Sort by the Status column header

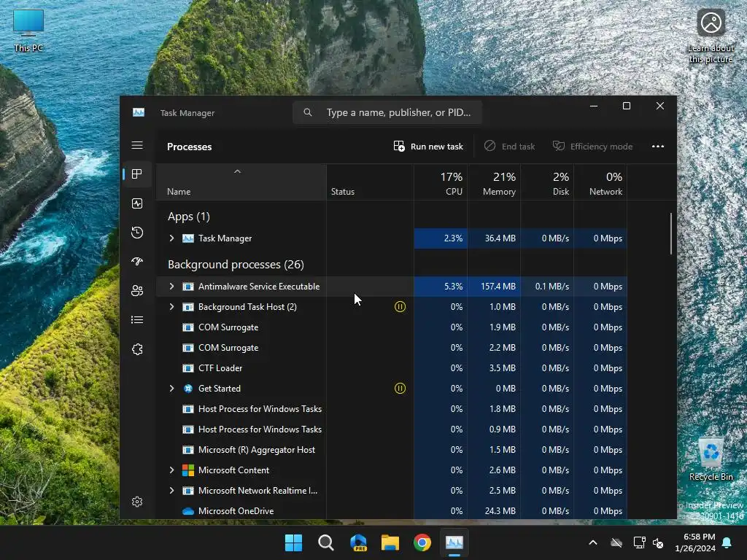(370, 182)
